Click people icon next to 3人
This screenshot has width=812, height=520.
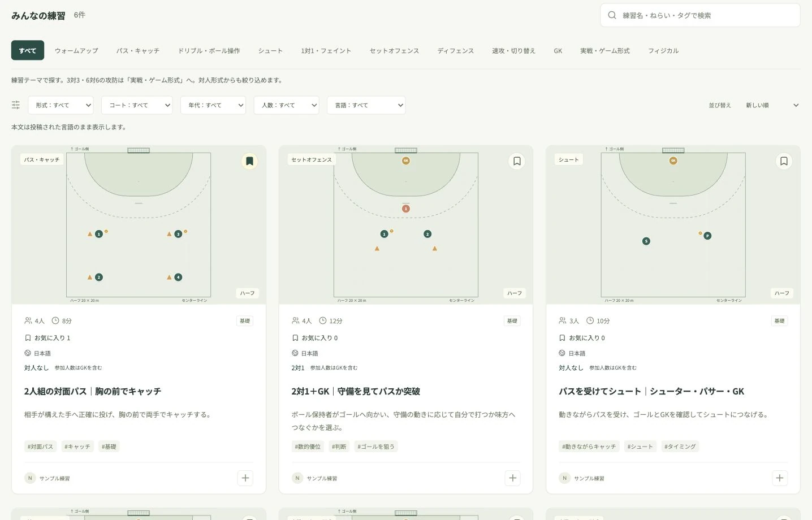coord(563,320)
